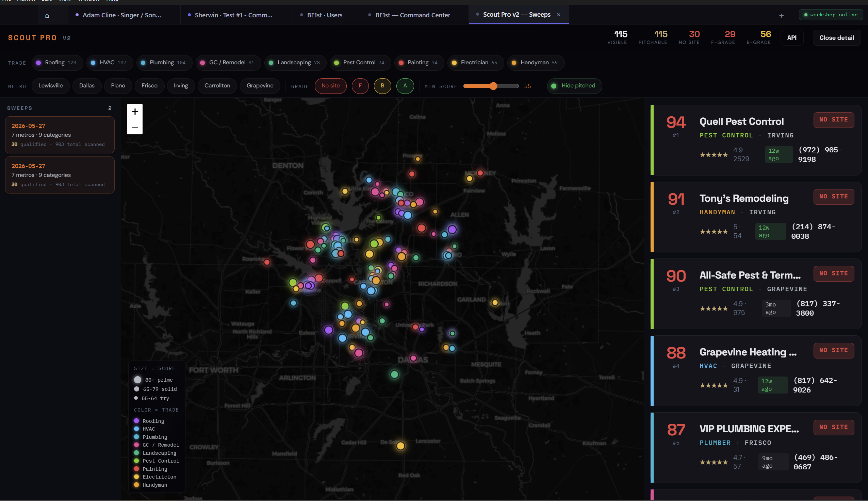
Task: Filter metro to Lewisville
Action: click(x=51, y=86)
